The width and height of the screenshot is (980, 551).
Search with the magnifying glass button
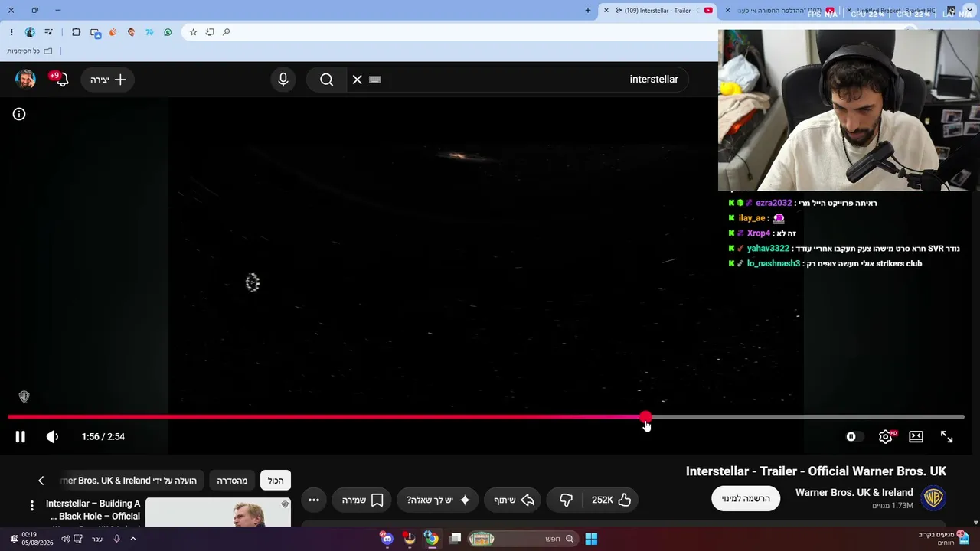click(327, 80)
